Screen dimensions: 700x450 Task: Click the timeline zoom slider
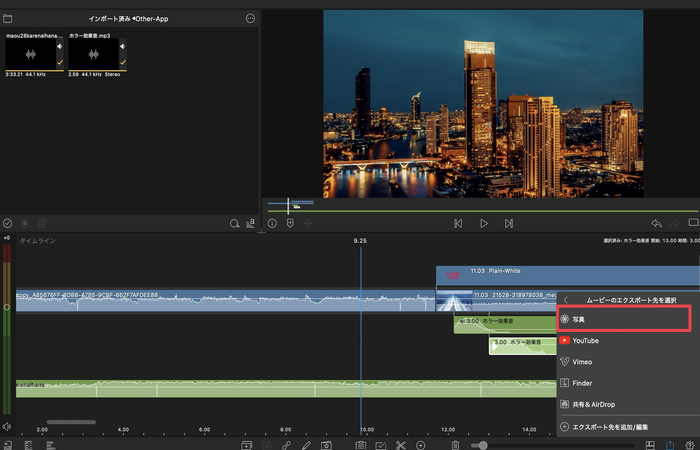482,444
